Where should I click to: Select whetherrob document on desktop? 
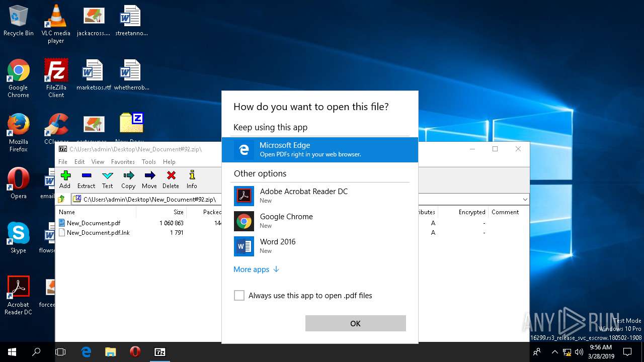click(x=131, y=75)
